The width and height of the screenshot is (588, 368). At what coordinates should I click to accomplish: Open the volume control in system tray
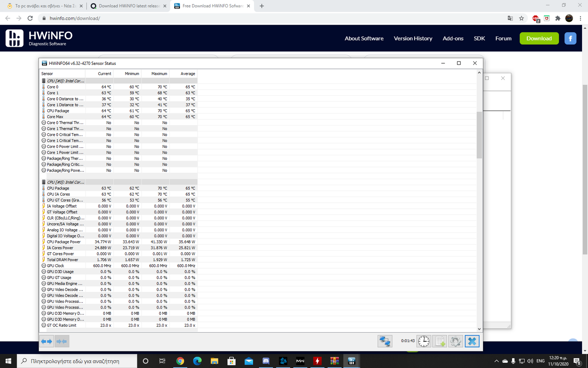(530, 361)
